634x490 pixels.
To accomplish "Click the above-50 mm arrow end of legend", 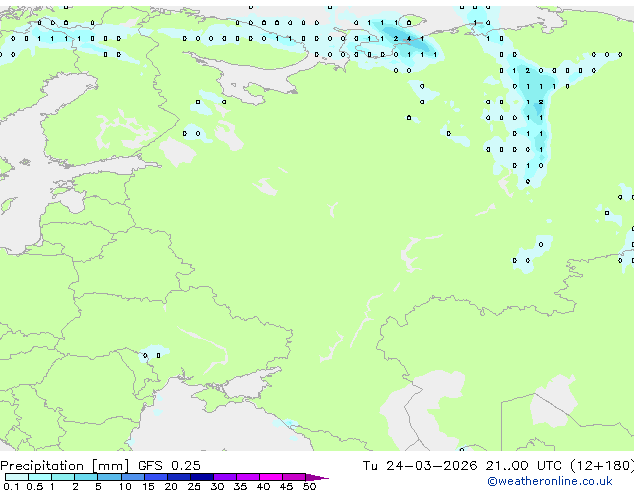I will pos(317,478).
